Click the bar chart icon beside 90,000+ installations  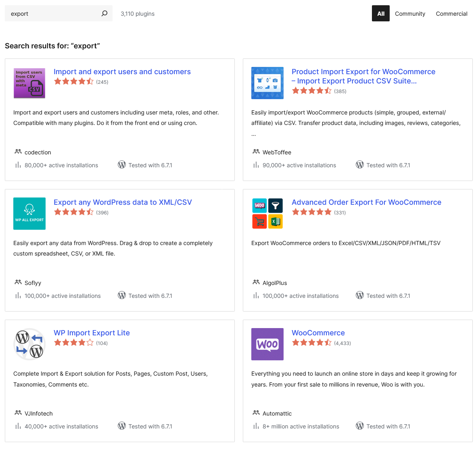[256, 165]
